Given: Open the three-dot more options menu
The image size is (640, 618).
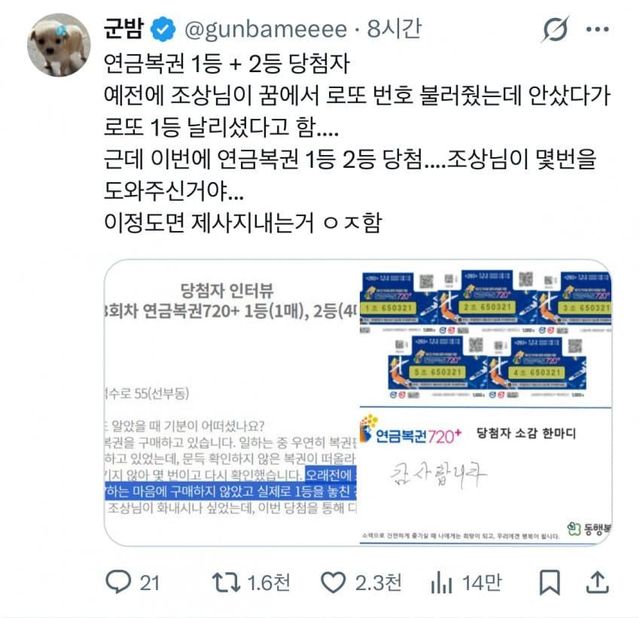Looking at the screenshot, I should pyautogui.click(x=598, y=29).
